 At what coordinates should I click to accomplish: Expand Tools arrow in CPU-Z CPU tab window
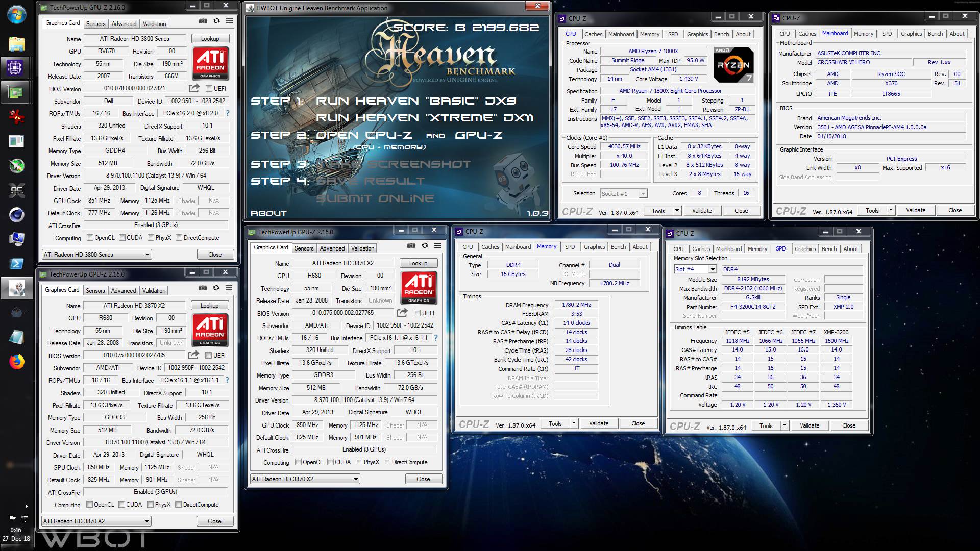pyautogui.click(x=677, y=211)
